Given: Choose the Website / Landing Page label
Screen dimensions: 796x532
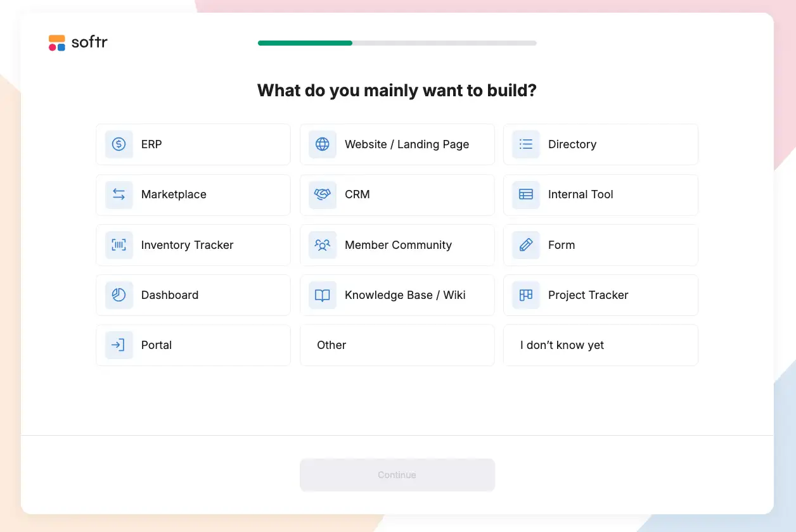Looking at the screenshot, I should (x=407, y=144).
